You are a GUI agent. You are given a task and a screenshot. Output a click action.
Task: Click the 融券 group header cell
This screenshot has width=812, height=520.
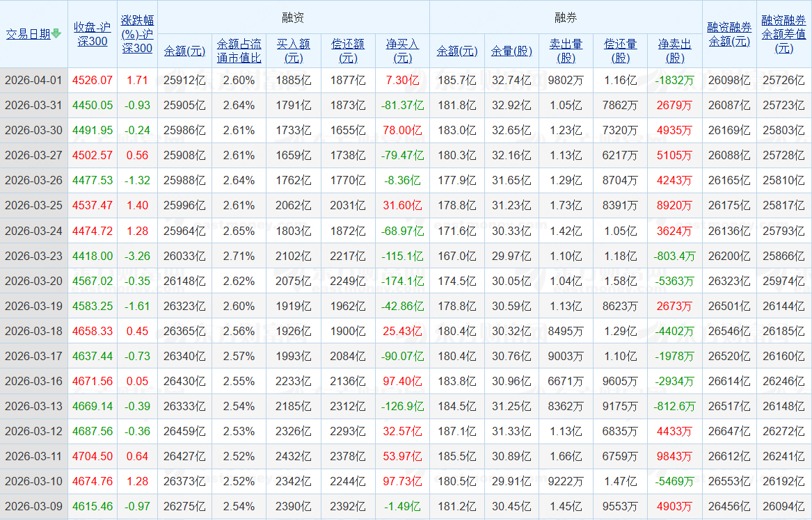pyautogui.click(x=566, y=17)
